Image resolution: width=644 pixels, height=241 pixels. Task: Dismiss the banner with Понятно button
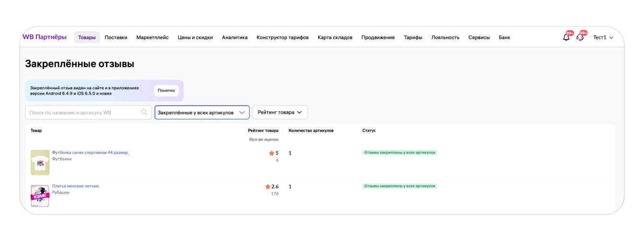click(x=166, y=90)
